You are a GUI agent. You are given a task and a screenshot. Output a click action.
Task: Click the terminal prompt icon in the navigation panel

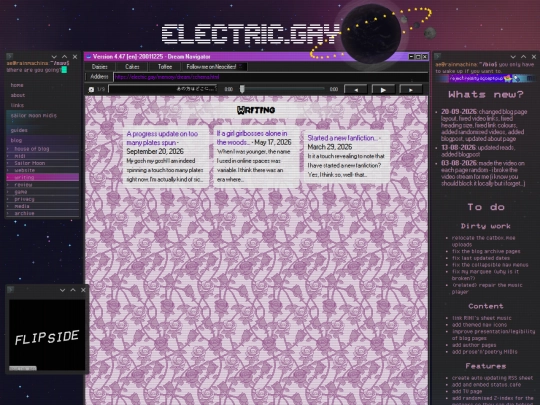coord(10,56)
